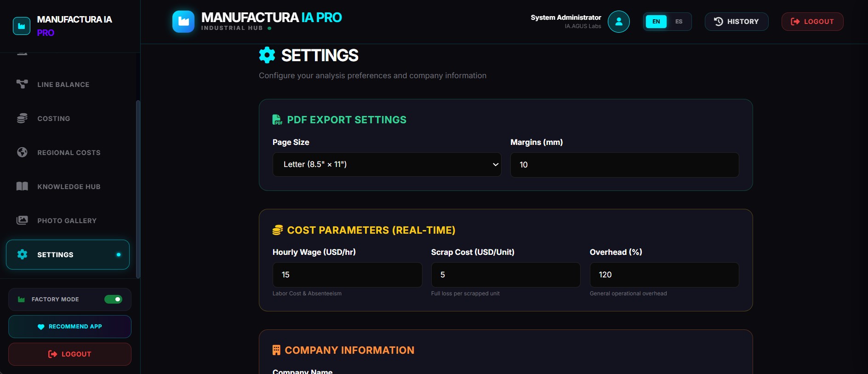Image resolution: width=868 pixels, height=374 pixels.
Task: Select the EN language option
Action: click(656, 22)
